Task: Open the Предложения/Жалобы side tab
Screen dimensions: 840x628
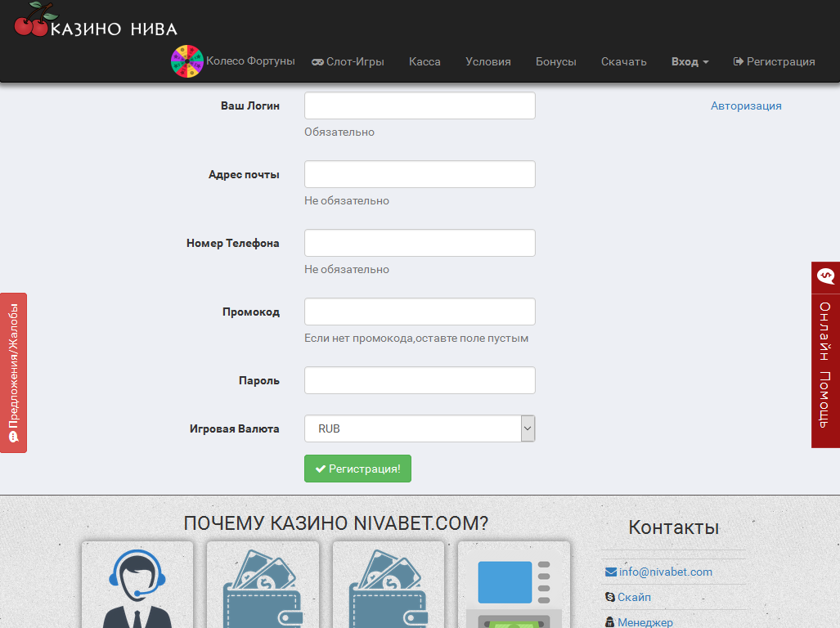Action: (x=13, y=373)
